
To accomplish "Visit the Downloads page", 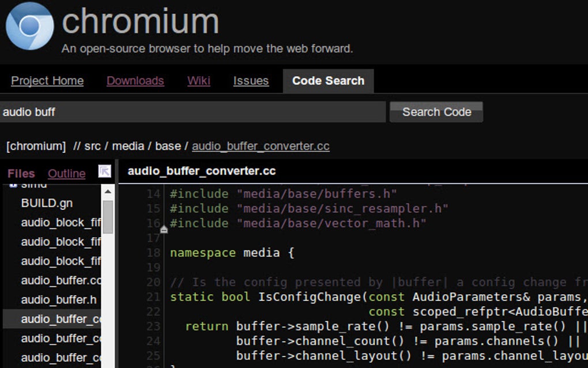I will click(x=135, y=81).
